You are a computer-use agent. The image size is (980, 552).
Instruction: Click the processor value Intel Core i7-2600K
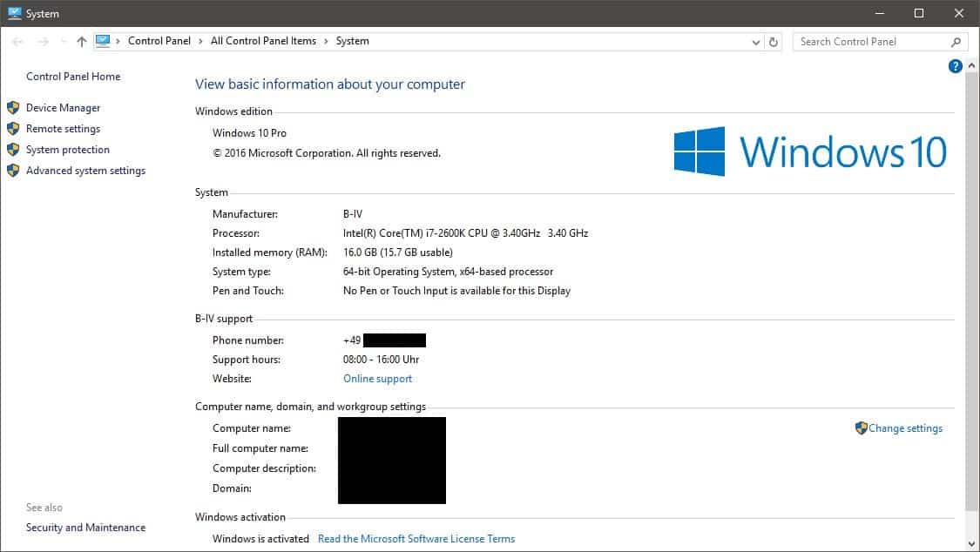[466, 233]
